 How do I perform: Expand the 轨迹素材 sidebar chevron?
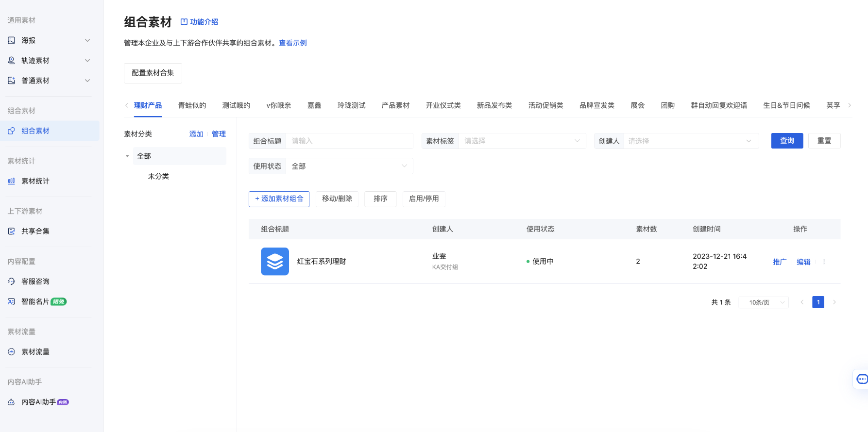coord(87,60)
